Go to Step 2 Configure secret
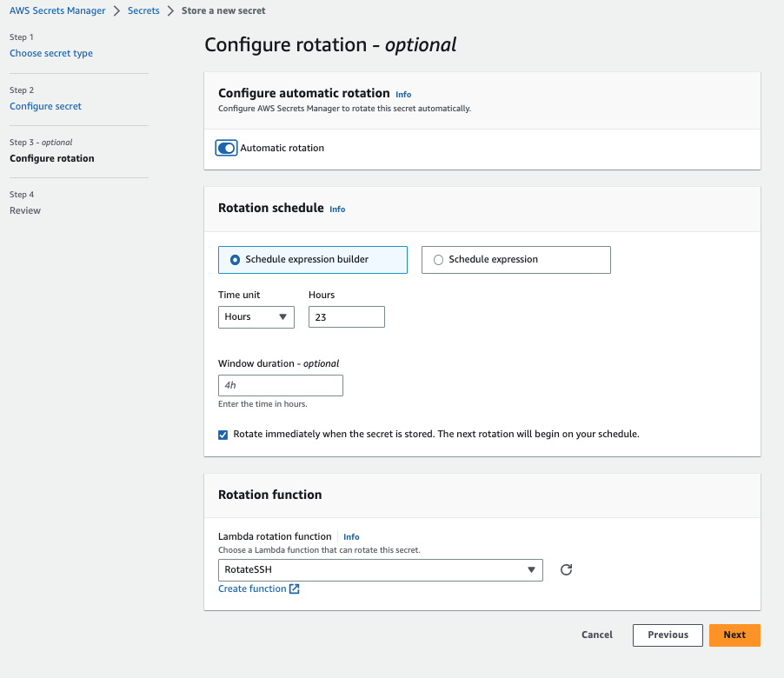 (45, 106)
